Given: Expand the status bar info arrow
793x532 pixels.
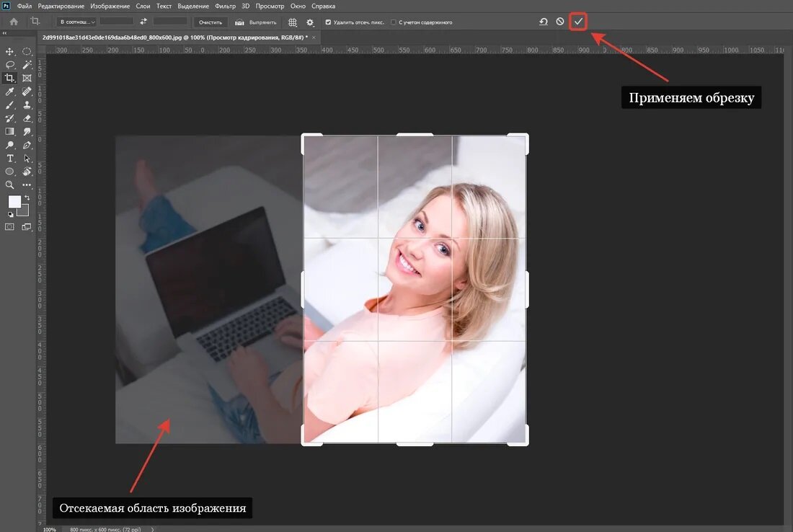Looking at the screenshot, I should [x=153, y=529].
